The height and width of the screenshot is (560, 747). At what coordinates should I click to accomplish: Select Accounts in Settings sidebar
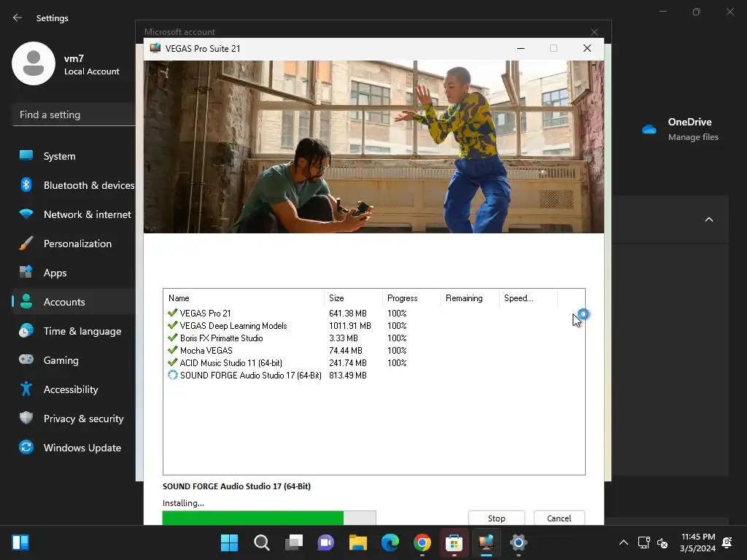[x=74, y=302]
